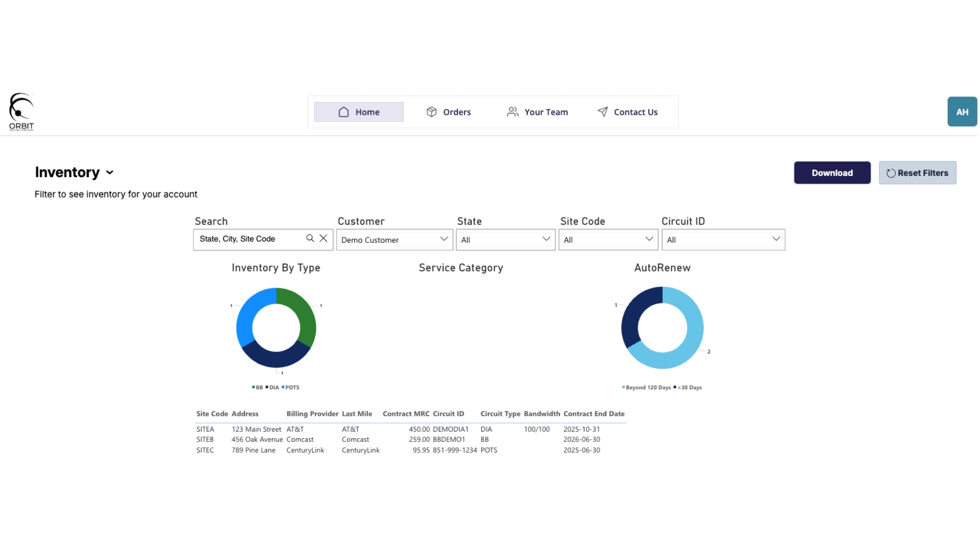Click into the Search text field

[x=250, y=239]
